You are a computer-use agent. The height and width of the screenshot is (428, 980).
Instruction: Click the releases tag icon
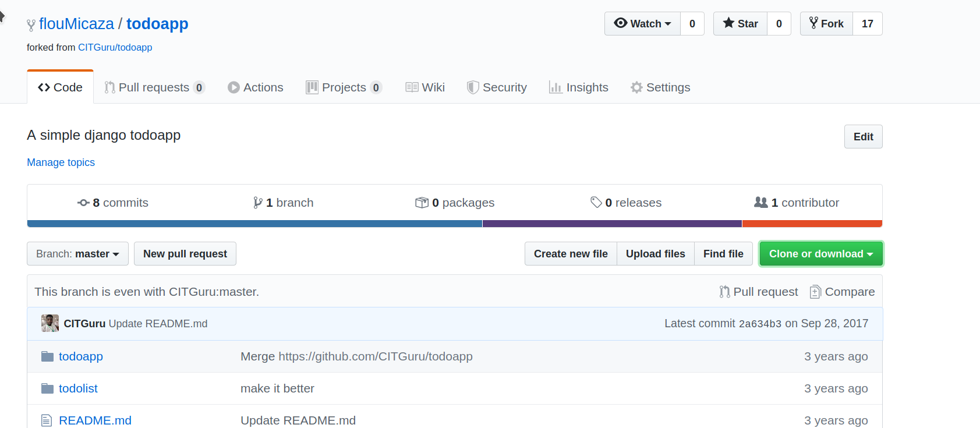[596, 202]
